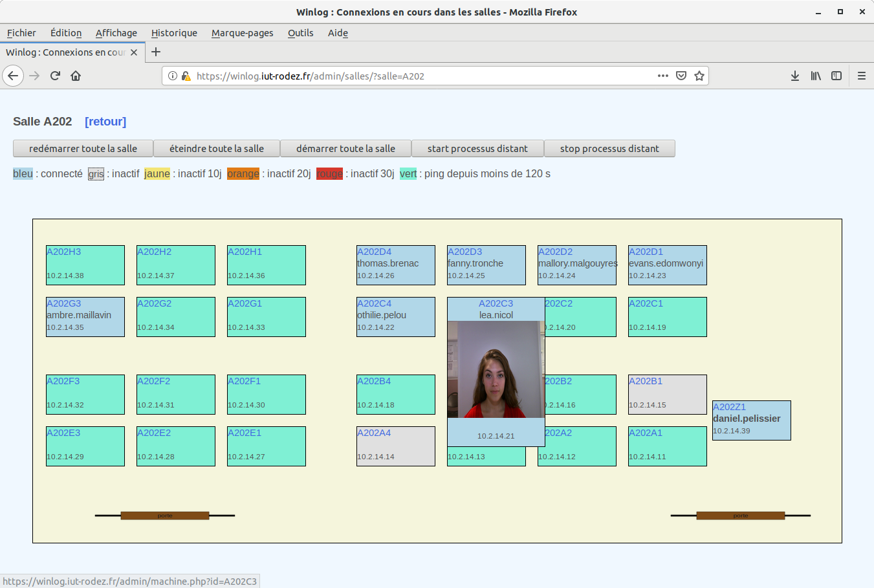Open machine A202C3 link
This screenshot has height=588, width=874.
click(496, 303)
